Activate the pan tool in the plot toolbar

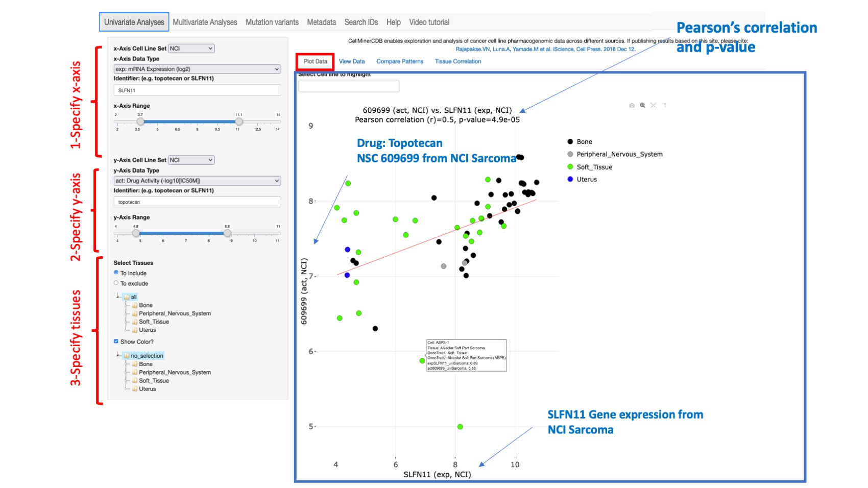[654, 106]
